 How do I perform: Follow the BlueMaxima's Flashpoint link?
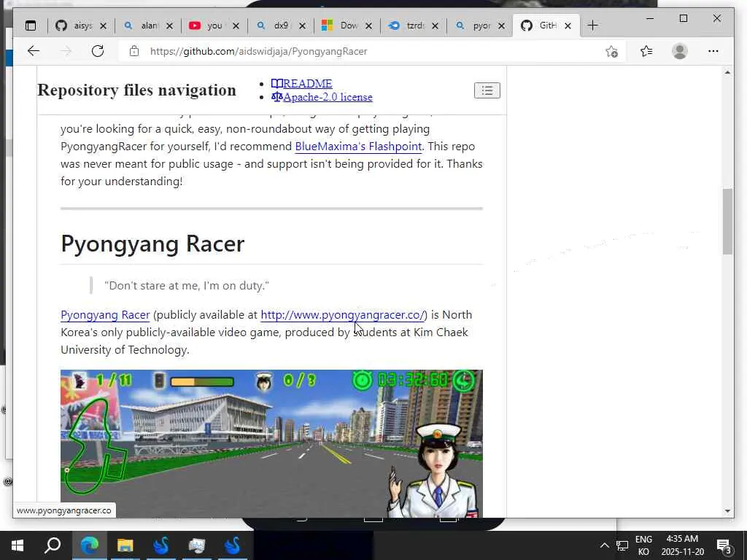tap(358, 146)
